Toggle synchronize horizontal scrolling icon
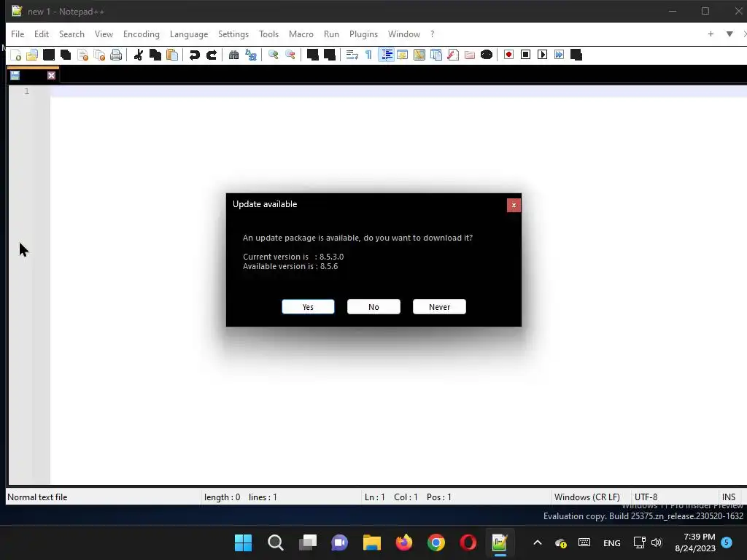 click(x=329, y=55)
